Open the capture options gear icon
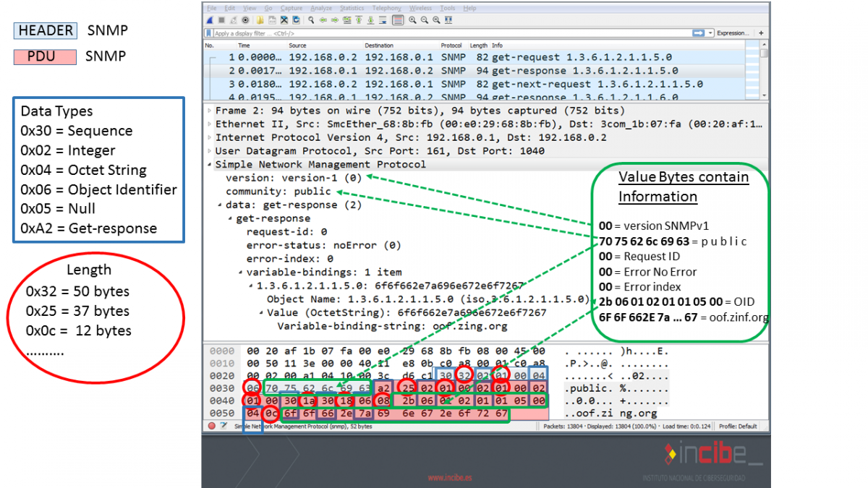868x488 pixels. [246, 20]
